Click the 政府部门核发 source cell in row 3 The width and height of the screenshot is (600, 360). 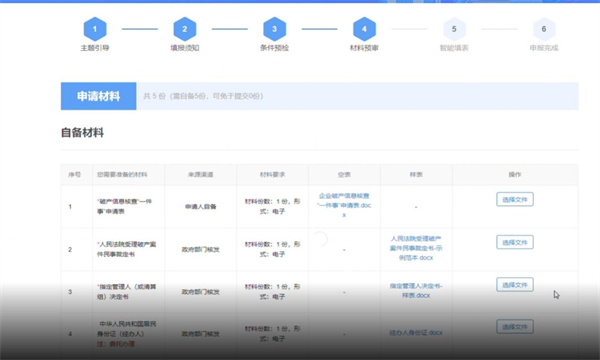tap(201, 292)
